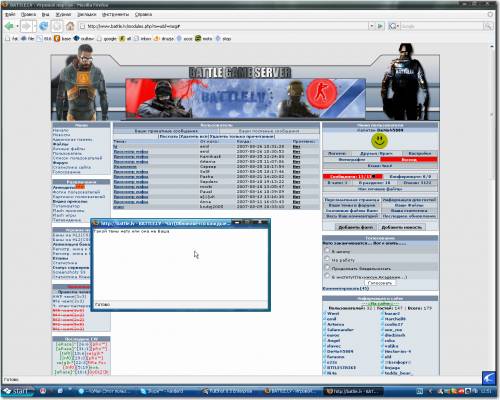Click the red 'Выход' logout link
The height and width of the screenshot is (400, 500).
tap(408, 160)
